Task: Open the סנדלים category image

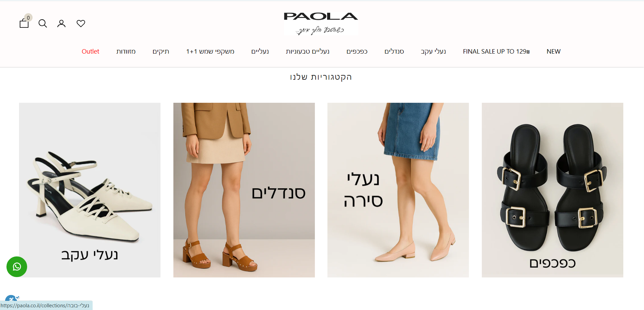Action: 244,190
